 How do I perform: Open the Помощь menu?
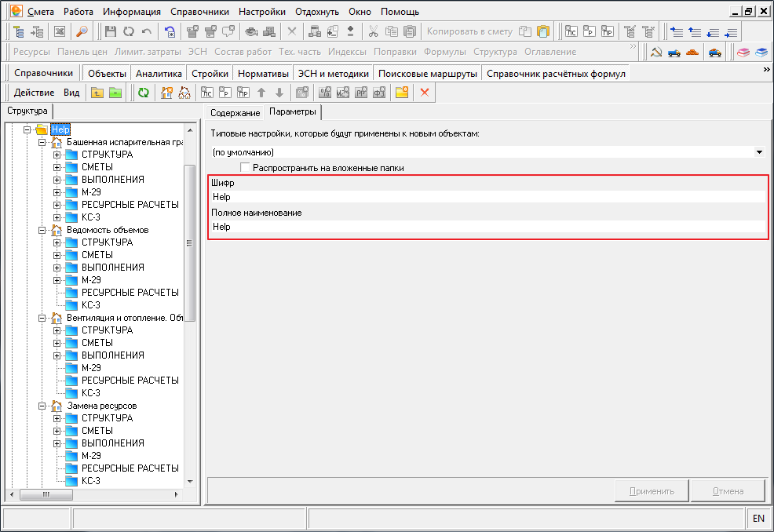(400, 11)
